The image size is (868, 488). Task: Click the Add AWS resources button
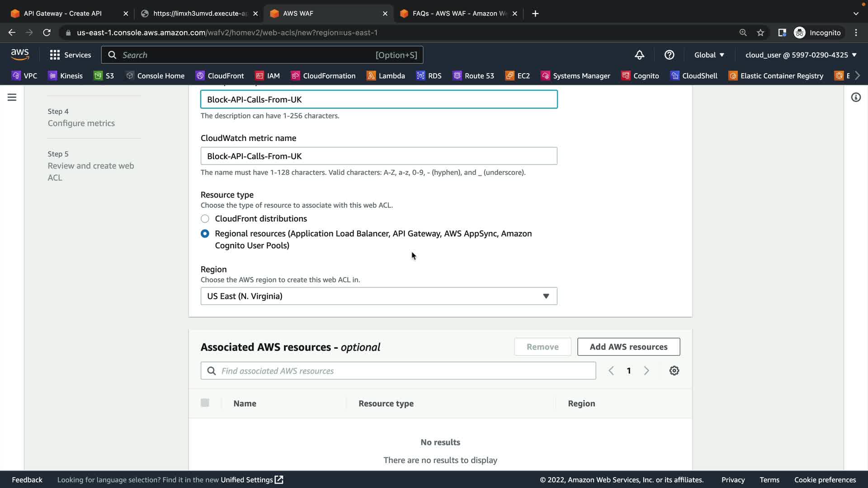coord(628,347)
